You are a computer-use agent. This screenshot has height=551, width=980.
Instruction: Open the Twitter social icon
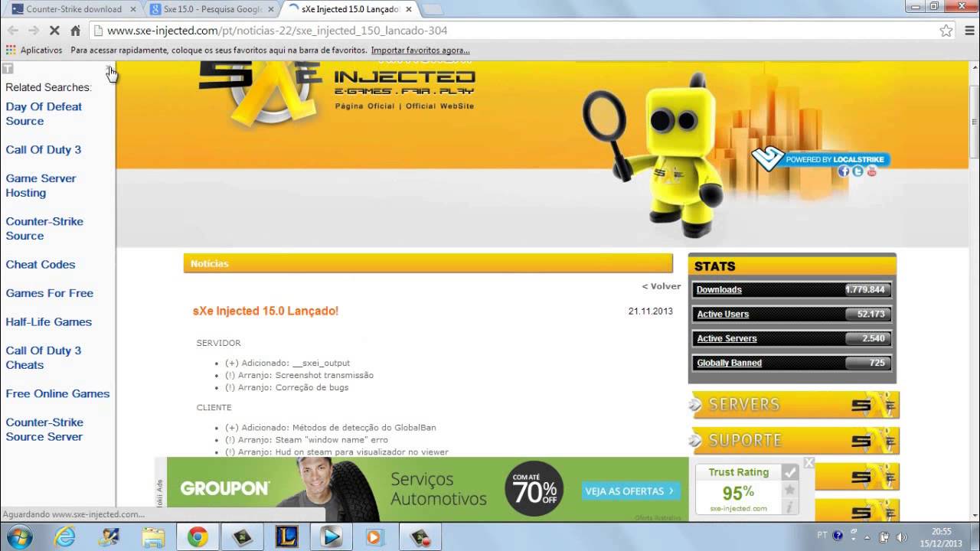click(x=857, y=171)
